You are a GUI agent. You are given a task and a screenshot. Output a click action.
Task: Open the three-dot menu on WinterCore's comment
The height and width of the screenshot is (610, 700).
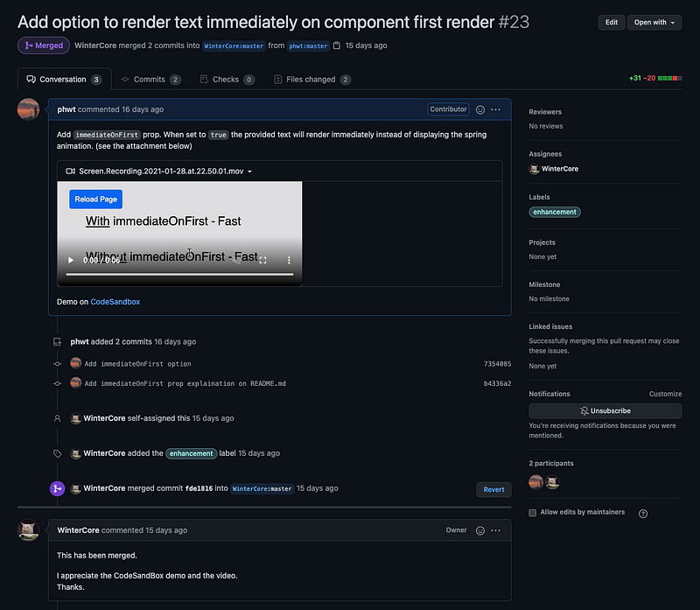coord(495,530)
